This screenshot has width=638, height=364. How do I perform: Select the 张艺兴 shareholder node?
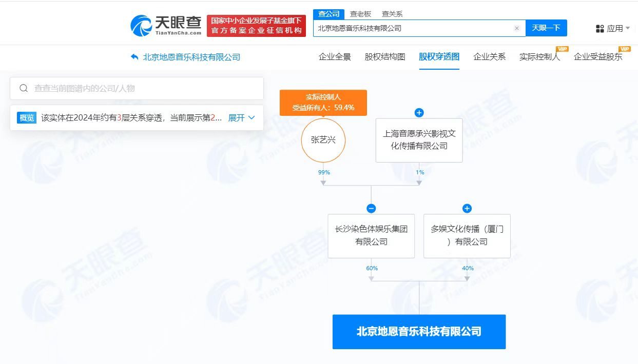click(x=323, y=139)
